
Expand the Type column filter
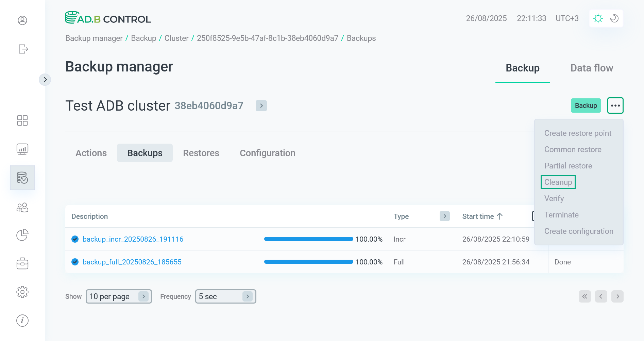point(444,216)
